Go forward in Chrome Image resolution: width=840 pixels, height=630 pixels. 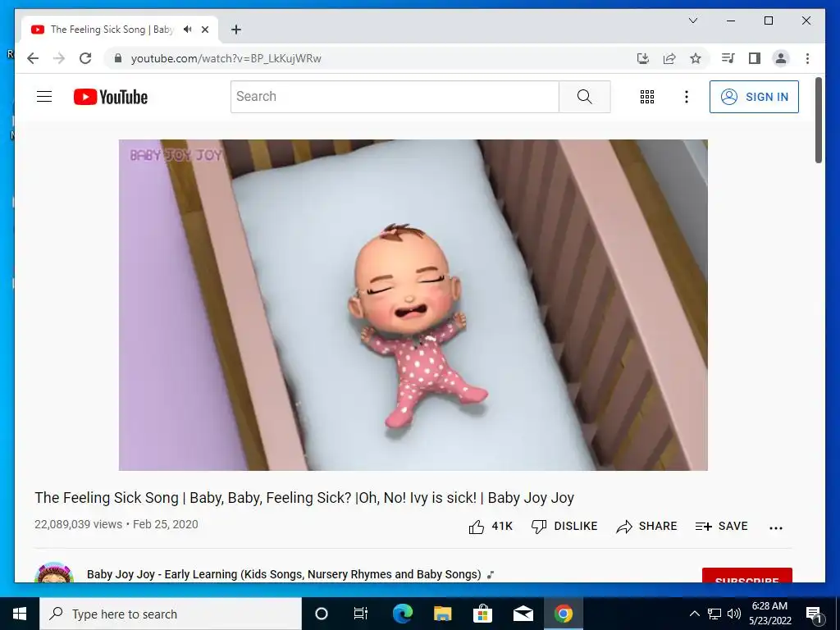[x=59, y=58]
